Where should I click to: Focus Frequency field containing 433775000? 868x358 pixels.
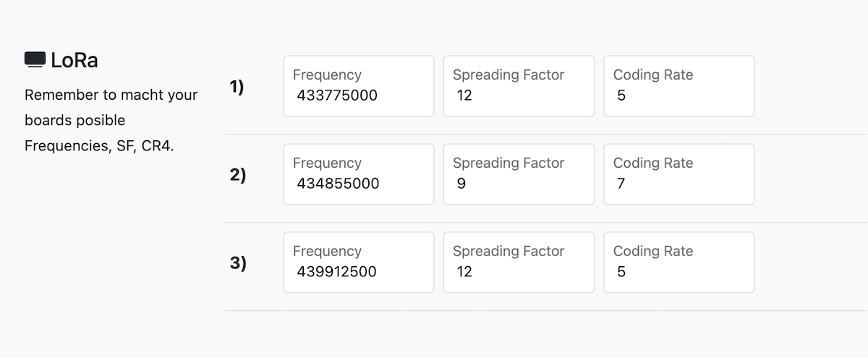(x=359, y=95)
